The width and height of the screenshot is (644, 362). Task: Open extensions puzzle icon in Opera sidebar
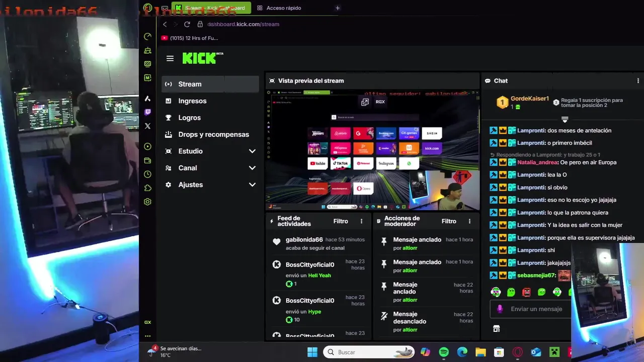click(x=147, y=188)
